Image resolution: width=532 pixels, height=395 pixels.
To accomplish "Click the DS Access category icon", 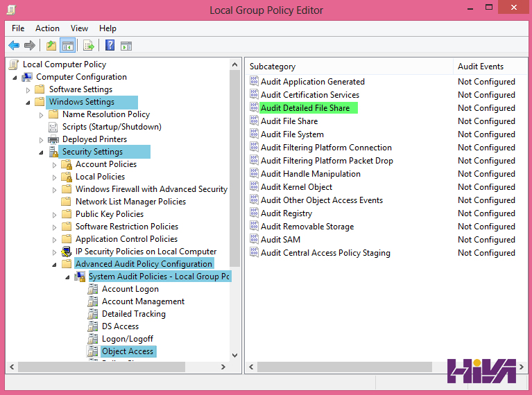I will (x=93, y=326).
